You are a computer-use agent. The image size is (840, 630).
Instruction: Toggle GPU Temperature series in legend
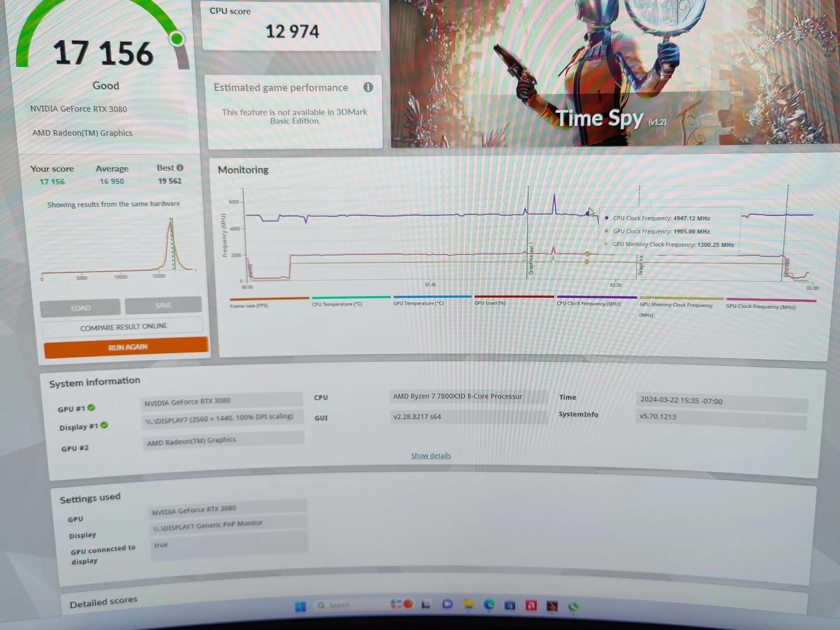(x=432, y=300)
